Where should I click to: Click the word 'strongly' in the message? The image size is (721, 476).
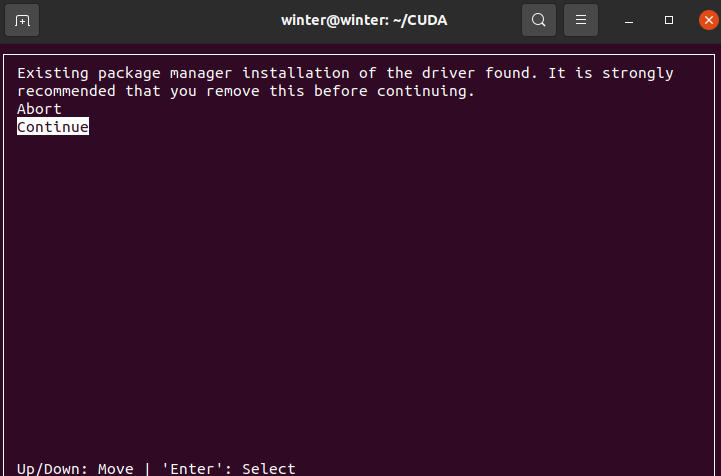(x=638, y=74)
